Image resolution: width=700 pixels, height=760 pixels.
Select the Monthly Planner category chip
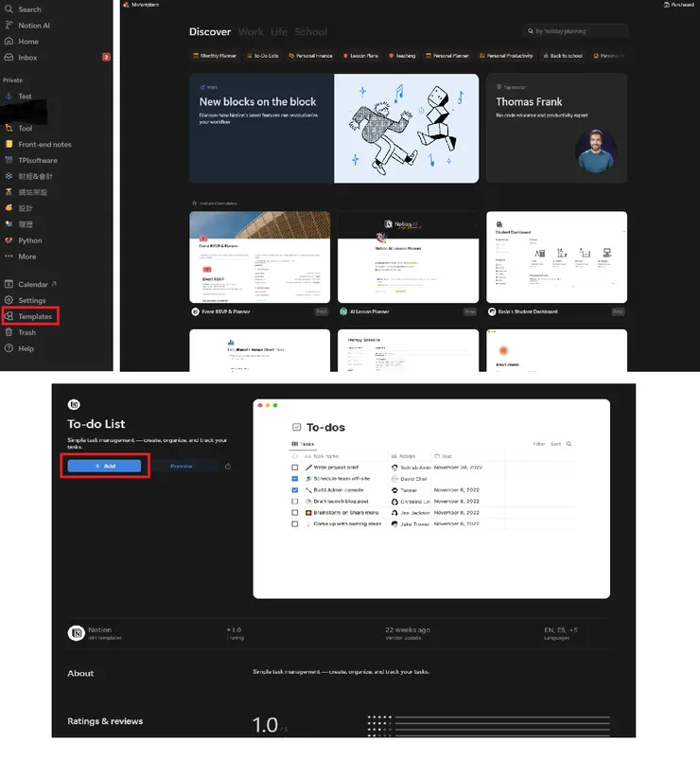[215, 56]
